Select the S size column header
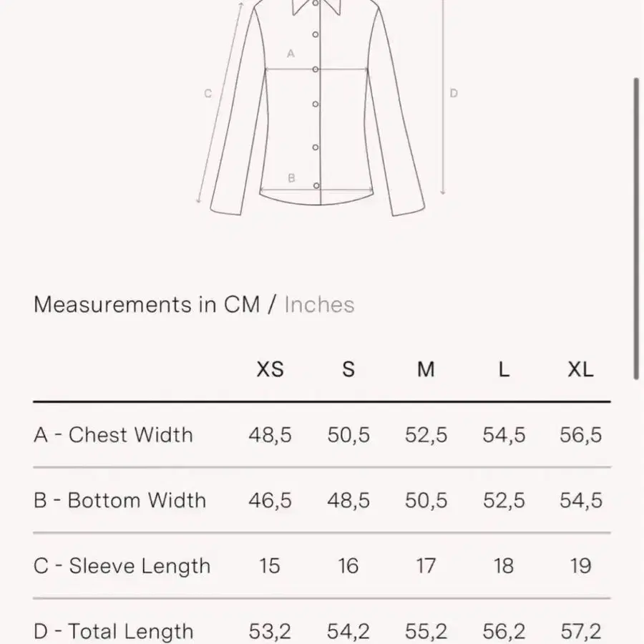The image size is (644, 644). coord(348,369)
